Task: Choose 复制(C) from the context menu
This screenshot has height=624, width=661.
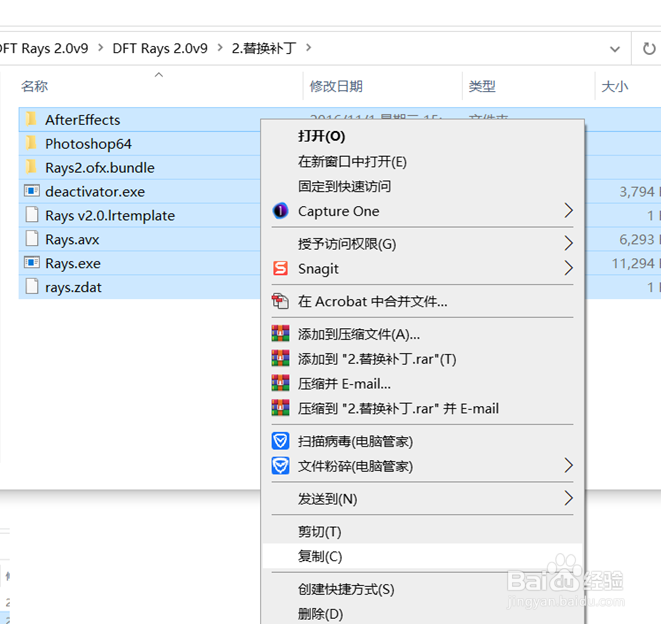Action: tap(422, 556)
